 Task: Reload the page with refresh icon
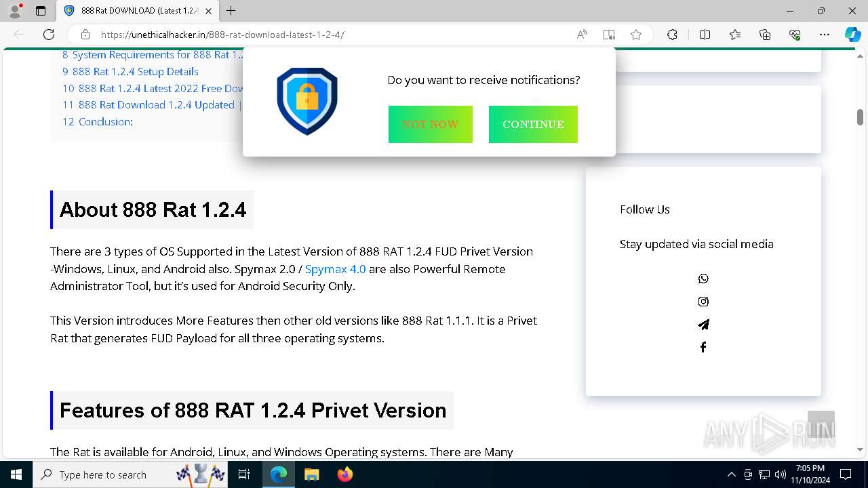click(x=49, y=35)
